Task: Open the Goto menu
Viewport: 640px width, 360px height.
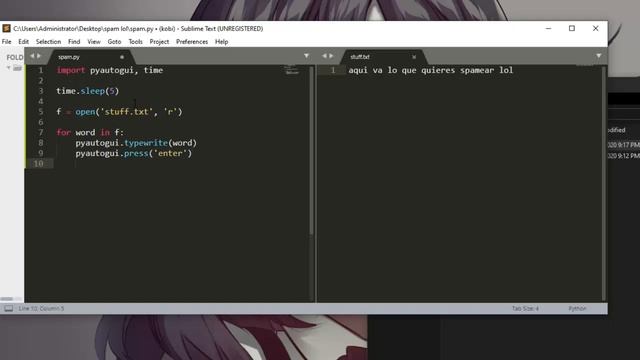Action: point(114,42)
